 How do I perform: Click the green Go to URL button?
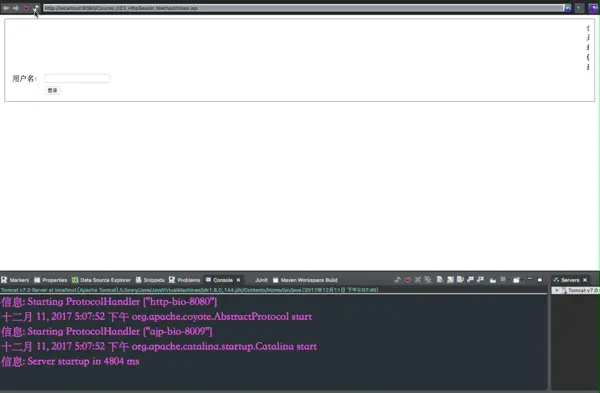(579, 8)
